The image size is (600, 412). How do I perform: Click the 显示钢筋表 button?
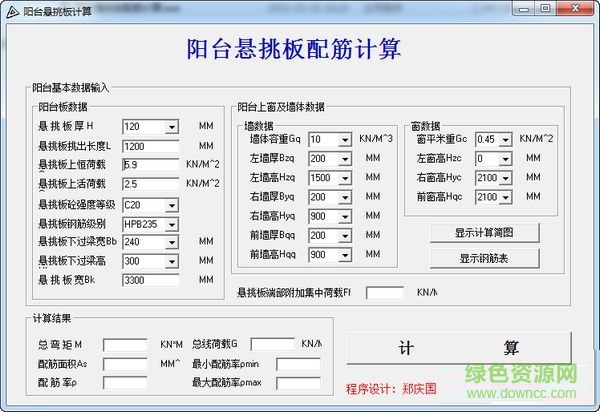(484, 259)
